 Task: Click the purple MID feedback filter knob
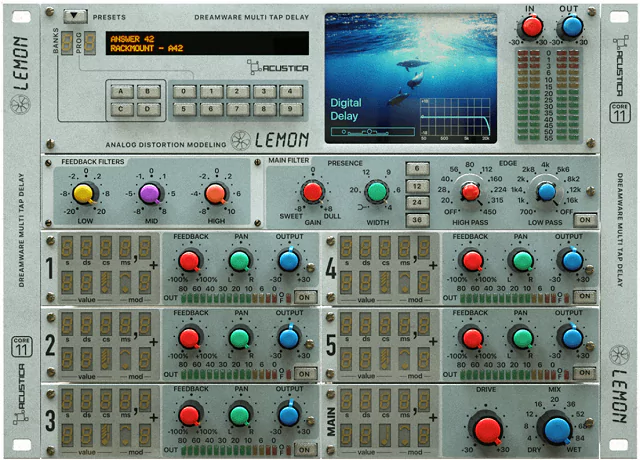click(x=150, y=193)
